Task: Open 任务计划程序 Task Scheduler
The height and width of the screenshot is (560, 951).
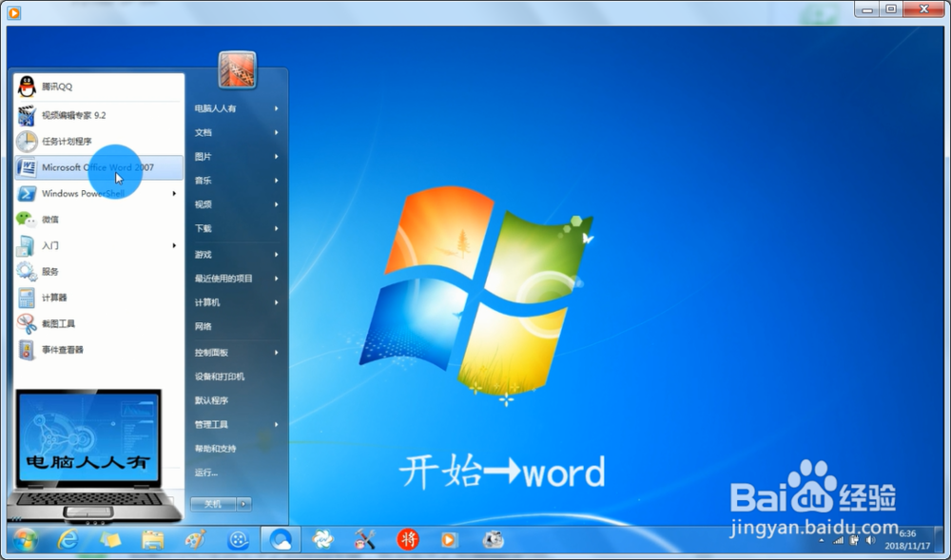Action: point(98,142)
